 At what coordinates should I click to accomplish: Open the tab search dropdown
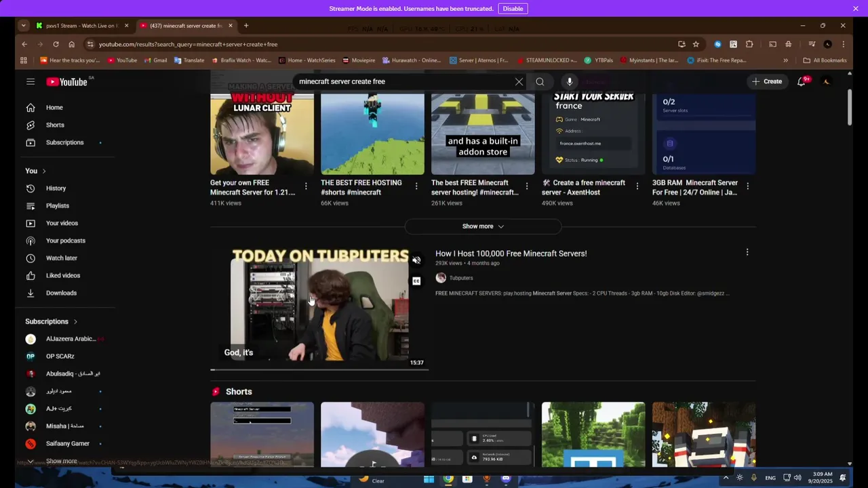(x=24, y=26)
